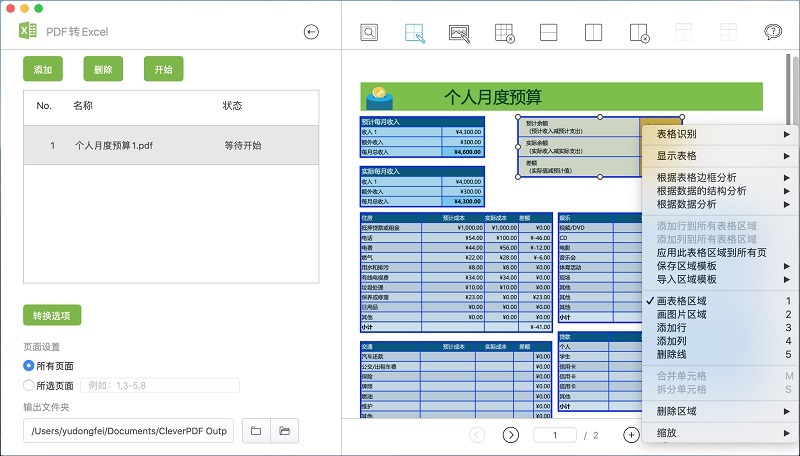Click the merge cells toolbar icon
Screen dimensions: 800x456
683,32
